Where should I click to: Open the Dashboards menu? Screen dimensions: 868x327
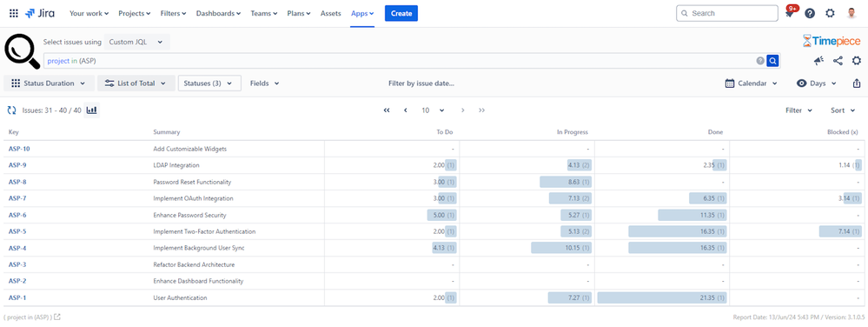[x=219, y=13]
